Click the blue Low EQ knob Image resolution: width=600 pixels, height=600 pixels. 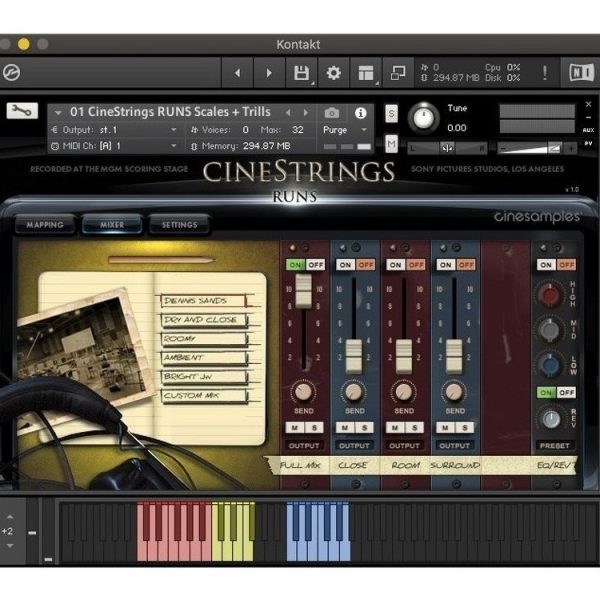point(549,364)
